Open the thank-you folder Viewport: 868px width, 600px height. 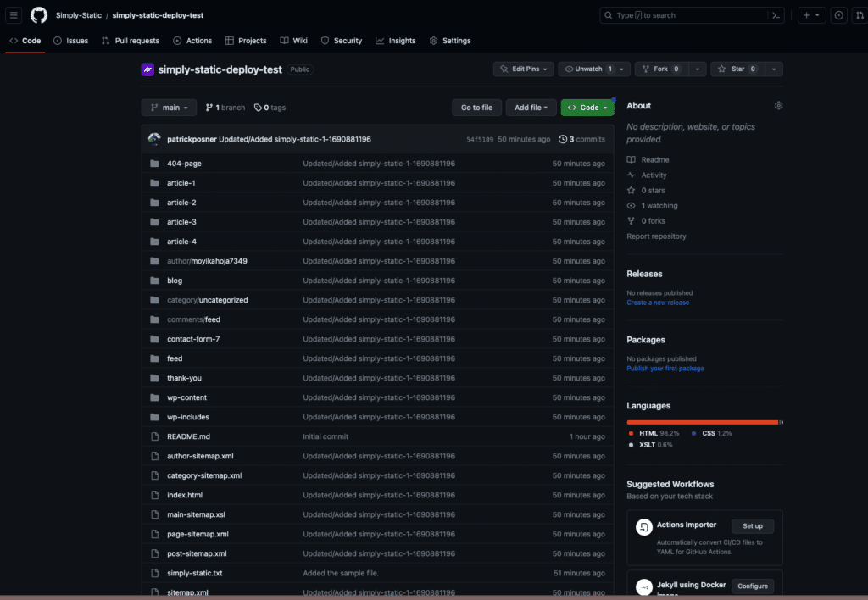point(184,378)
